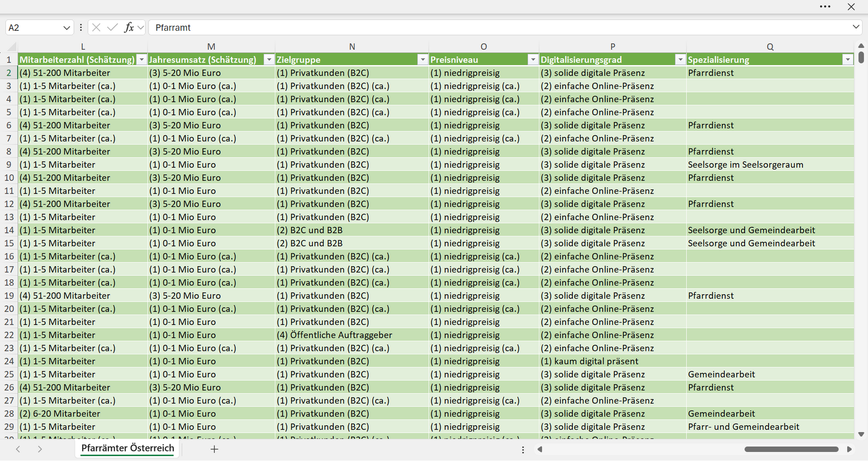
Task: Click the vertical scrollbar thumb
Action: pyautogui.click(x=861, y=57)
